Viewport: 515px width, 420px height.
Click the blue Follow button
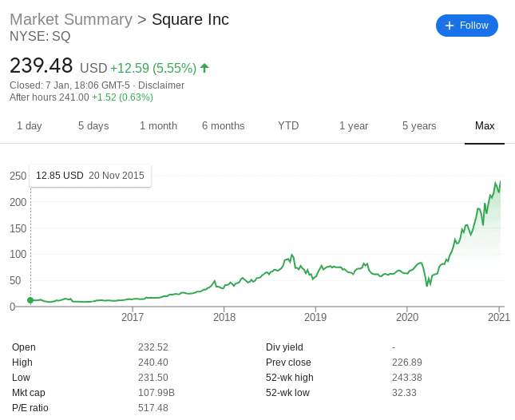point(467,26)
